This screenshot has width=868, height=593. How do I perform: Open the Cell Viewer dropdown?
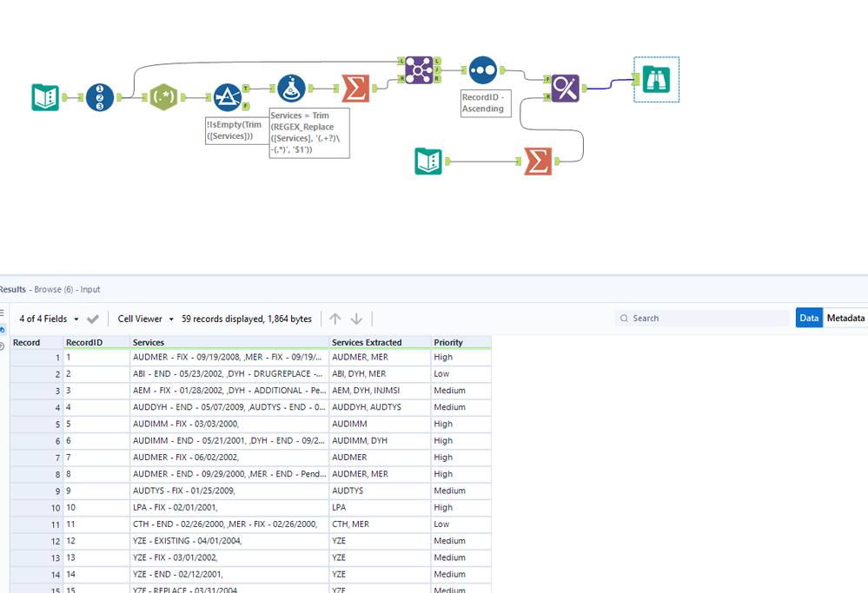146,319
